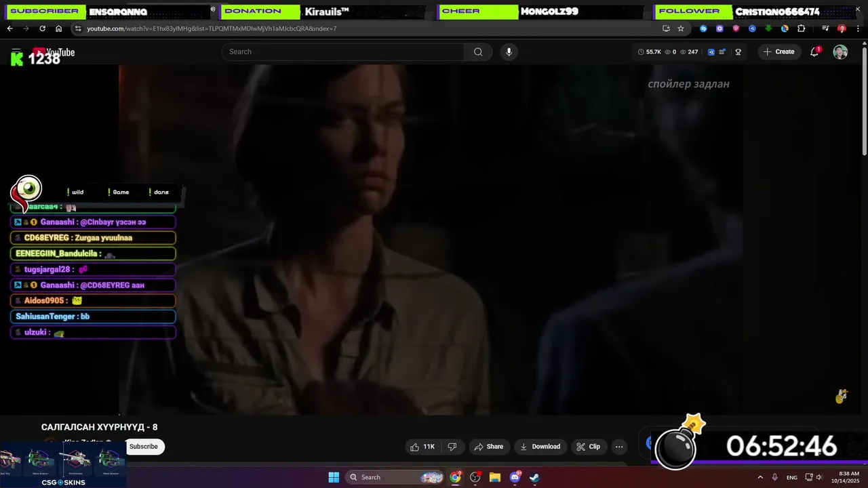Screen dimensions: 868x488
Task: Subscribe to the channel
Action: click(143, 447)
